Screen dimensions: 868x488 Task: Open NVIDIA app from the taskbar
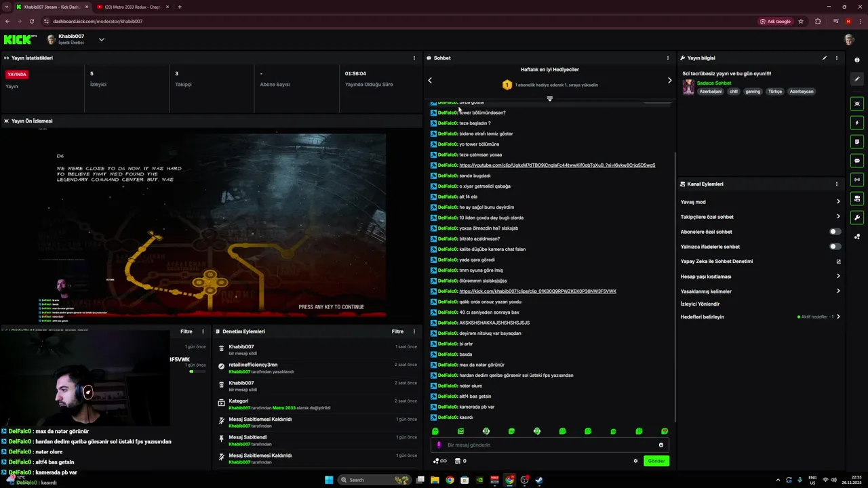(x=479, y=480)
